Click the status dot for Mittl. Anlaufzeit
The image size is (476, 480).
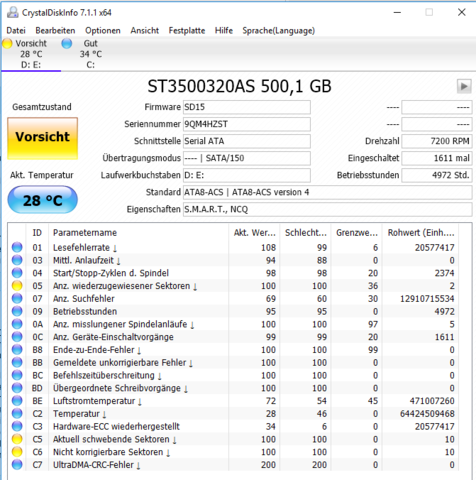(x=17, y=260)
